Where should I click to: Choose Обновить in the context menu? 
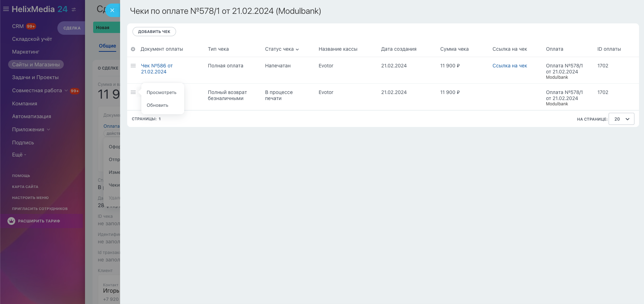pos(158,105)
